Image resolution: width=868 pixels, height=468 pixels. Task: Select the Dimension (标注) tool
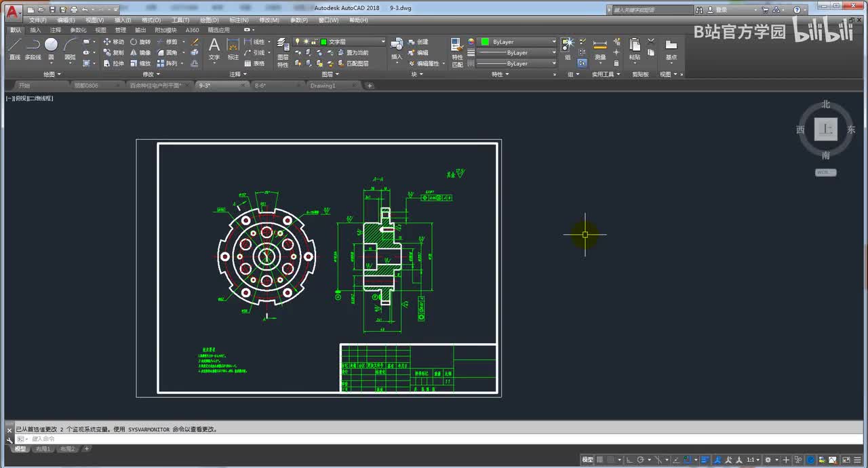point(233,49)
